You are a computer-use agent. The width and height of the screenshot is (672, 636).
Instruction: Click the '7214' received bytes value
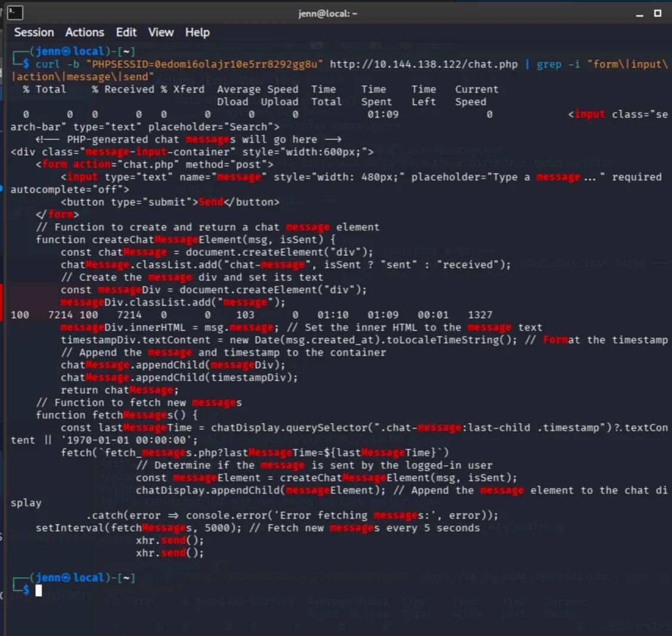tap(129, 315)
